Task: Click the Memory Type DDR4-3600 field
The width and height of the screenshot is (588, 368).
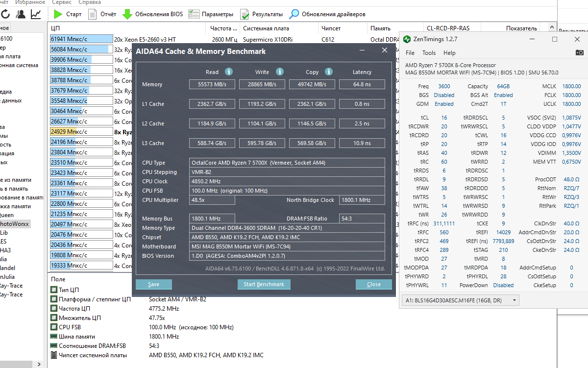Action: [x=287, y=228]
